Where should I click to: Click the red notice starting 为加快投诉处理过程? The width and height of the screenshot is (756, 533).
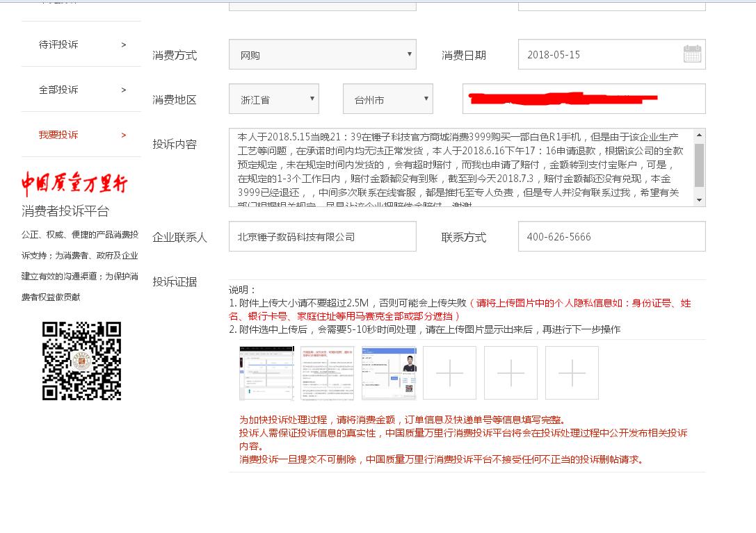click(402, 420)
